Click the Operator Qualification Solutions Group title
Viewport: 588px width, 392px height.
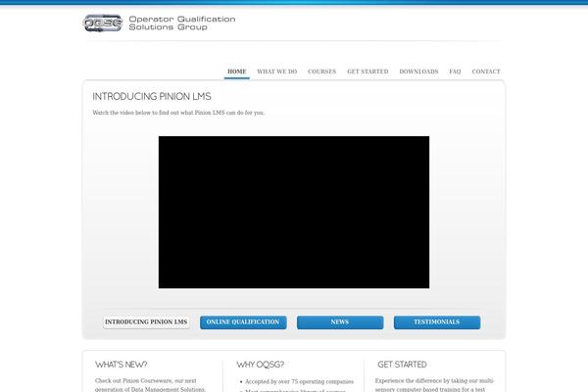[182, 24]
